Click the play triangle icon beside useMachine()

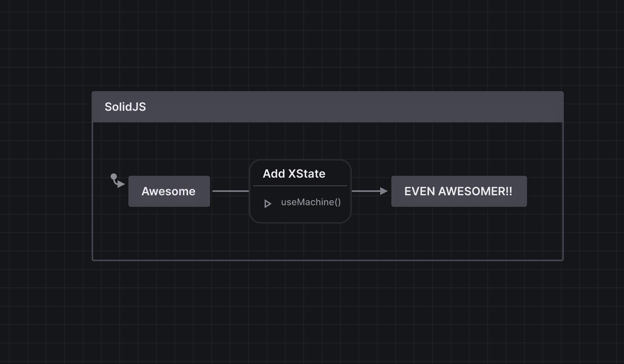[x=267, y=204]
